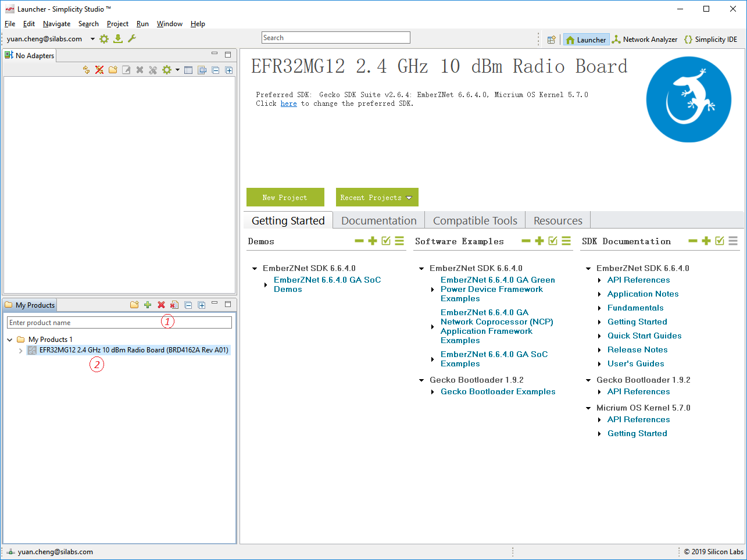The height and width of the screenshot is (560, 747).
Task: Open the user account dropdown arrow
Action: (92, 39)
